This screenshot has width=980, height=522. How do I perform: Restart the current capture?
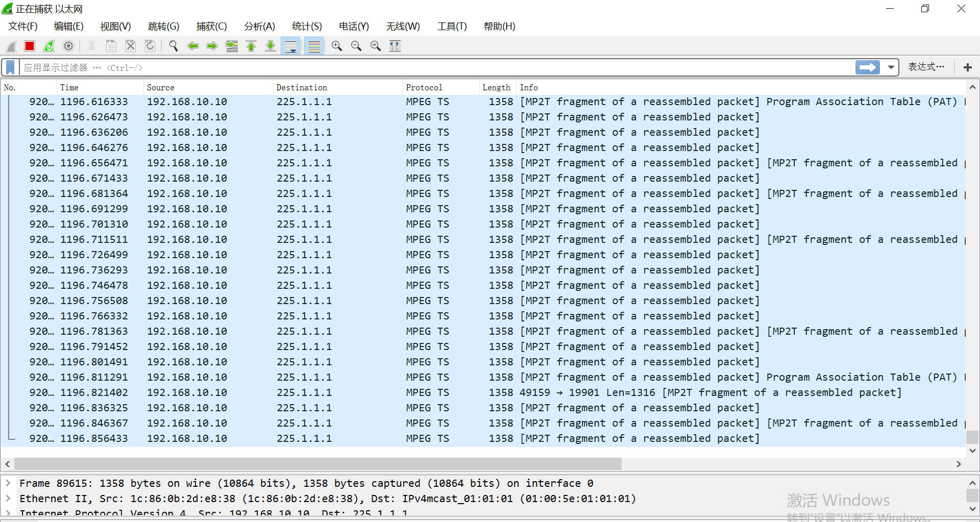[49, 46]
